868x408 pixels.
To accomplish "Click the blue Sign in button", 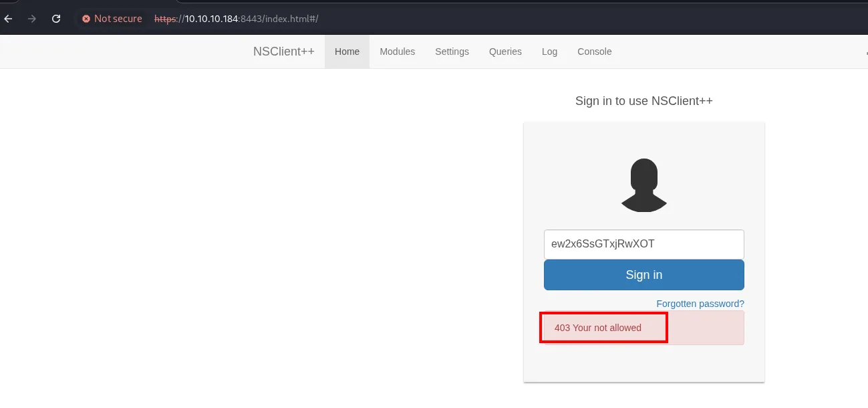I will click(644, 275).
